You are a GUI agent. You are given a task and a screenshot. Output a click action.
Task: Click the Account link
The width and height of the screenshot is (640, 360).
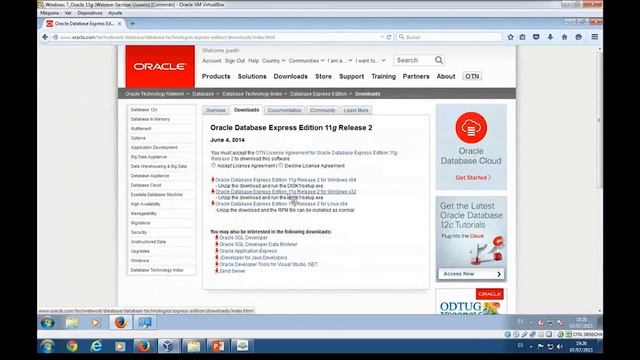[x=212, y=61]
